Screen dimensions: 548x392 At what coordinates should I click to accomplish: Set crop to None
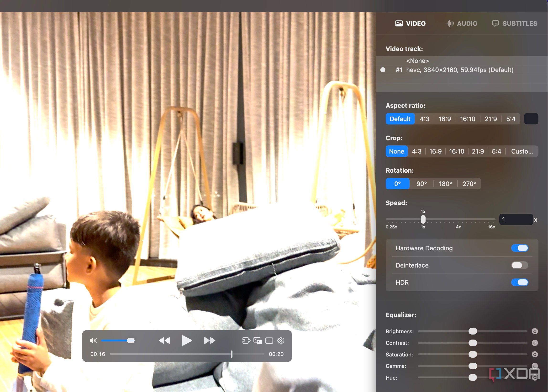397,151
